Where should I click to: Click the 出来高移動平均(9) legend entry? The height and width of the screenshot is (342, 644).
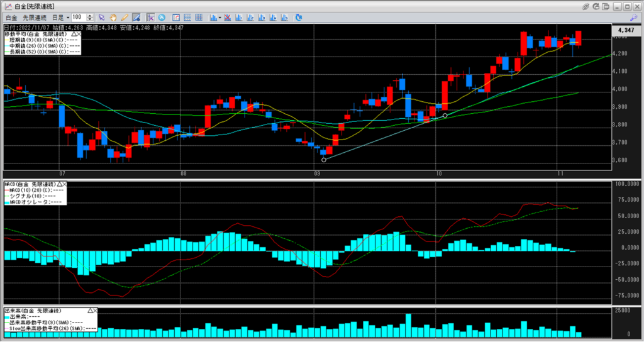coord(44,323)
